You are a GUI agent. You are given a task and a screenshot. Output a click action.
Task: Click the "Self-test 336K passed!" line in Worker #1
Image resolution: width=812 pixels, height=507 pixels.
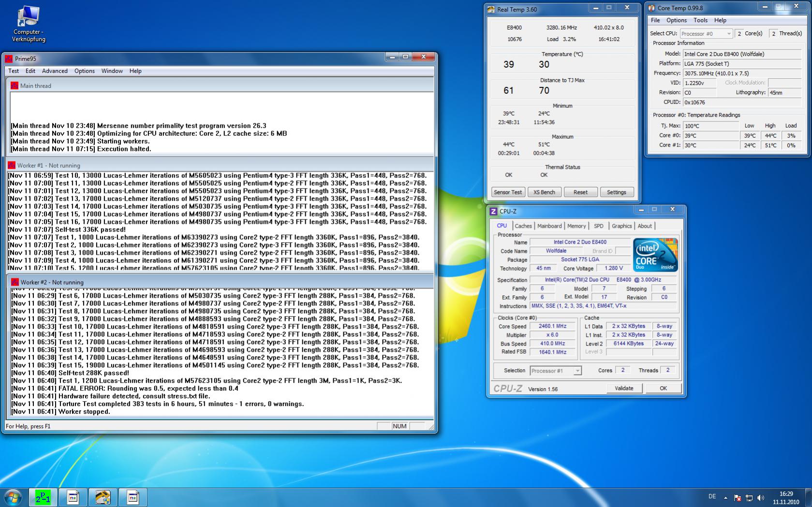tap(67, 230)
